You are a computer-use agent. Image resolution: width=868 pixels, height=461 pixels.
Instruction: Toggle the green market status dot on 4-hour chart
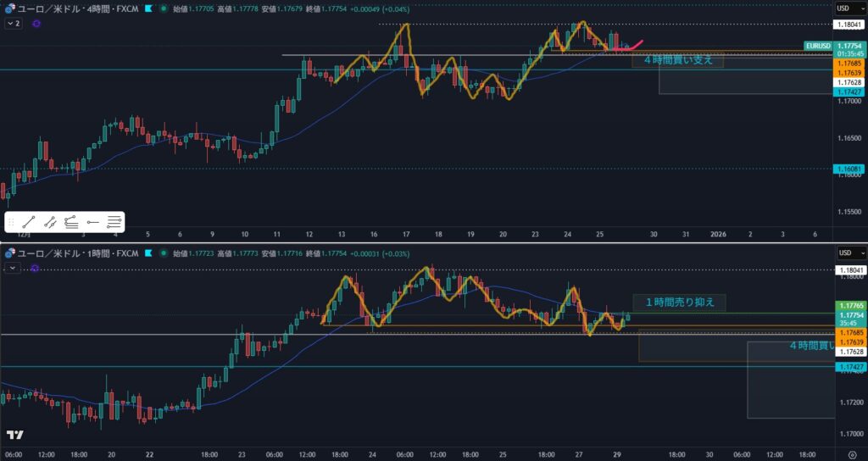pyautogui.click(x=164, y=9)
